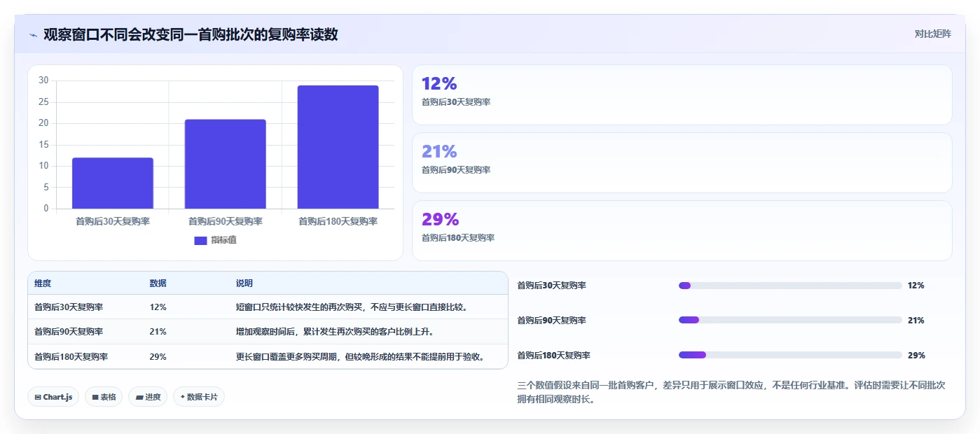Select the 表格 chip

(x=104, y=397)
